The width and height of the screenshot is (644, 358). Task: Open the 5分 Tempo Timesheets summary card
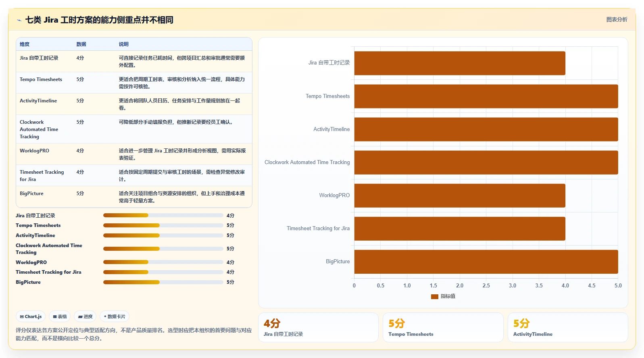(x=443, y=327)
